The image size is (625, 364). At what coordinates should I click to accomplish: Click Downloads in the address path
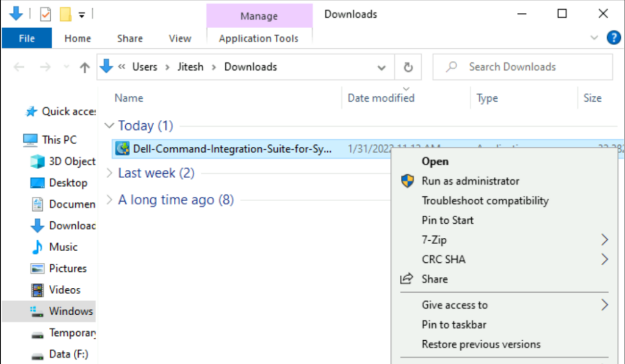pos(251,67)
